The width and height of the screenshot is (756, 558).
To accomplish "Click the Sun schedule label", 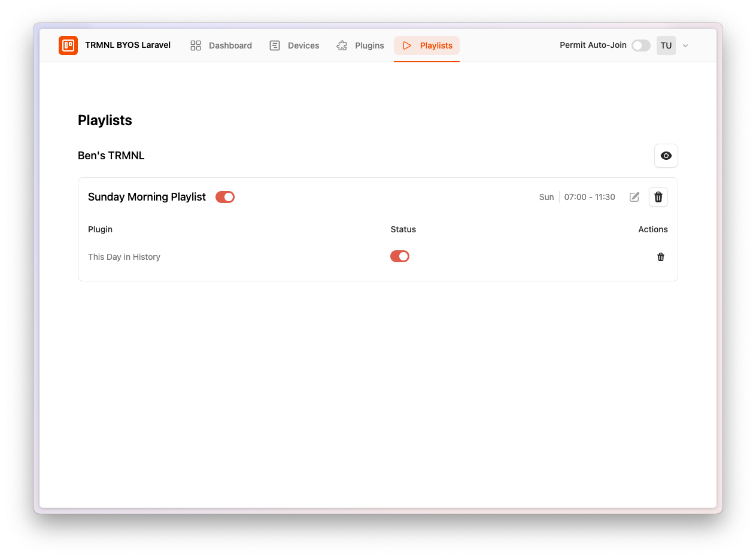I will (546, 196).
